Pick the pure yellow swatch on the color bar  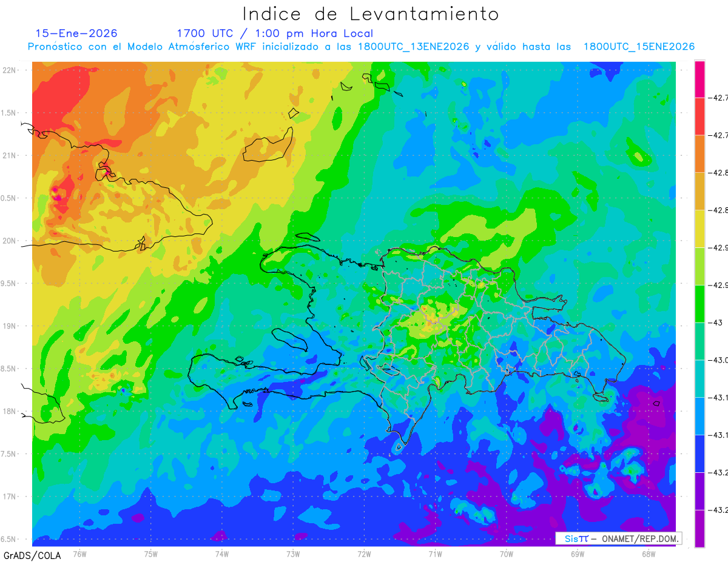[x=699, y=229]
